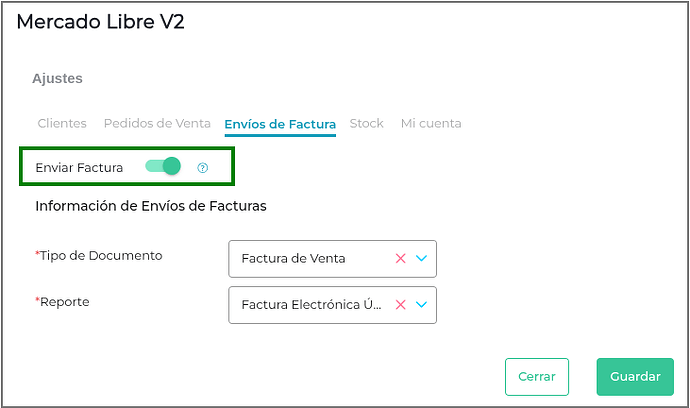Screen dimensions: 690x408
Task: Go to the Stock tab
Action: tap(366, 124)
